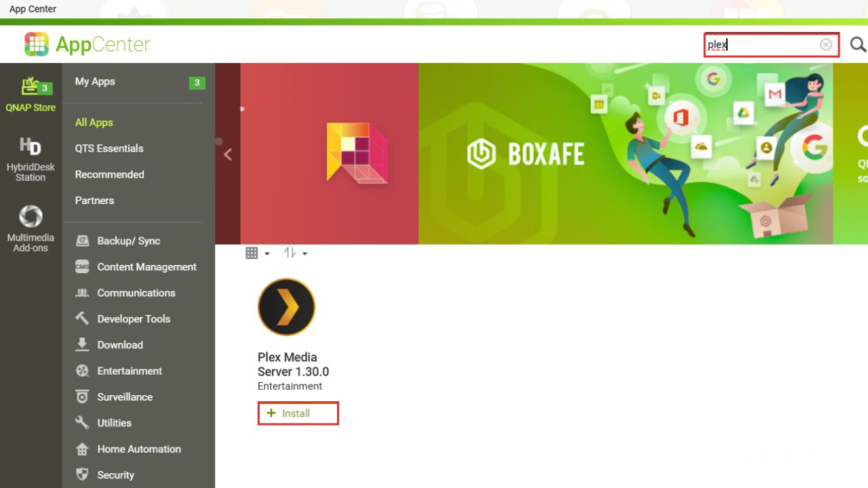Image resolution: width=868 pixels, height=488 pixels.
Task: Open the grid view mode dropdown
Action: click(257, 253)
